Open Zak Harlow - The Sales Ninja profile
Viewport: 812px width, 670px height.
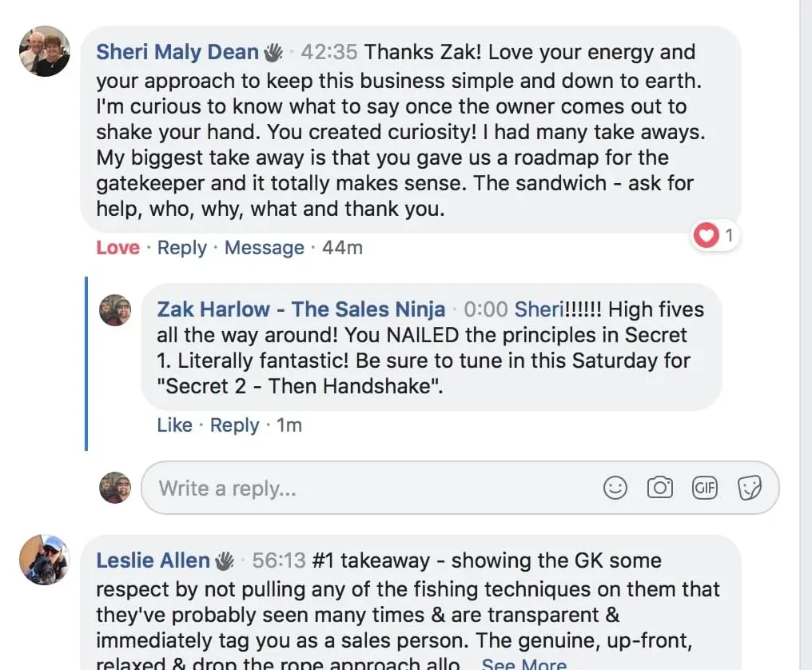coord(301,309)
